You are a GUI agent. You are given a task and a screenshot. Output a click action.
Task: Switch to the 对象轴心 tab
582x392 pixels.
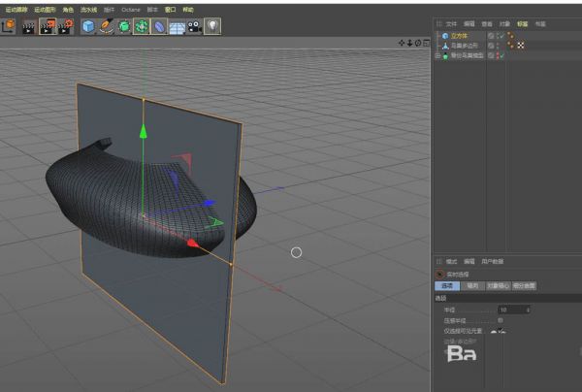(499, 286)
